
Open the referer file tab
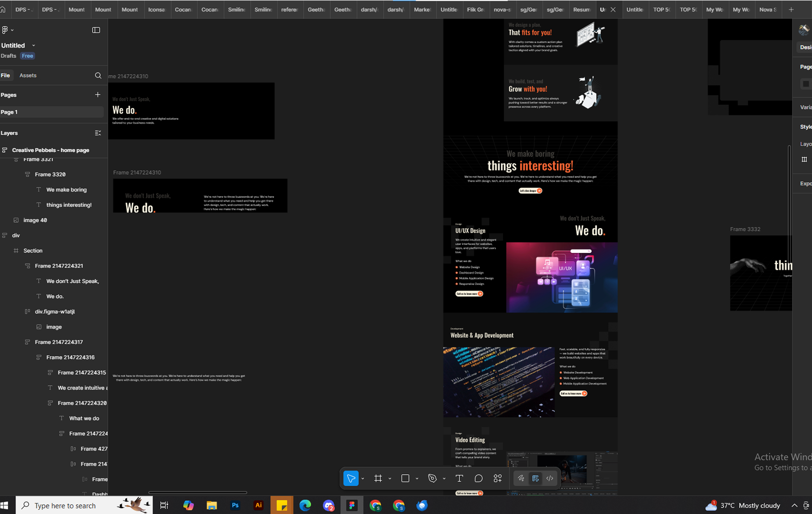pyautogui.click(x=289, y=9)
